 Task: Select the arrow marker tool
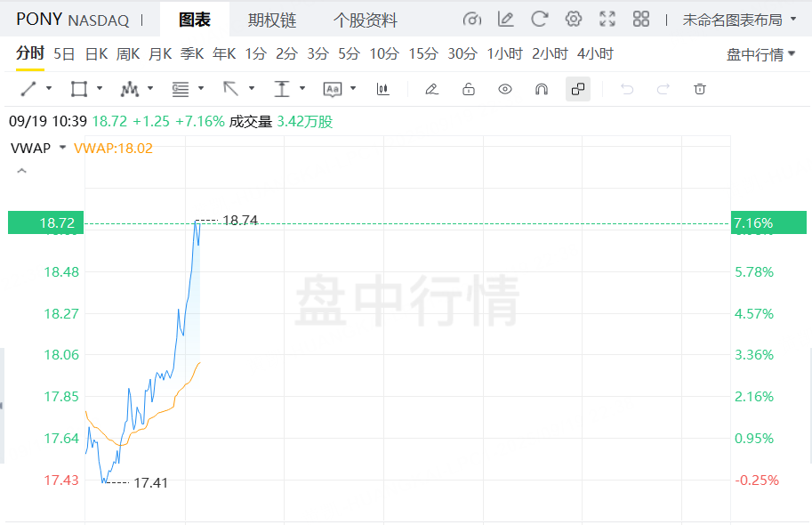(231, 89)
